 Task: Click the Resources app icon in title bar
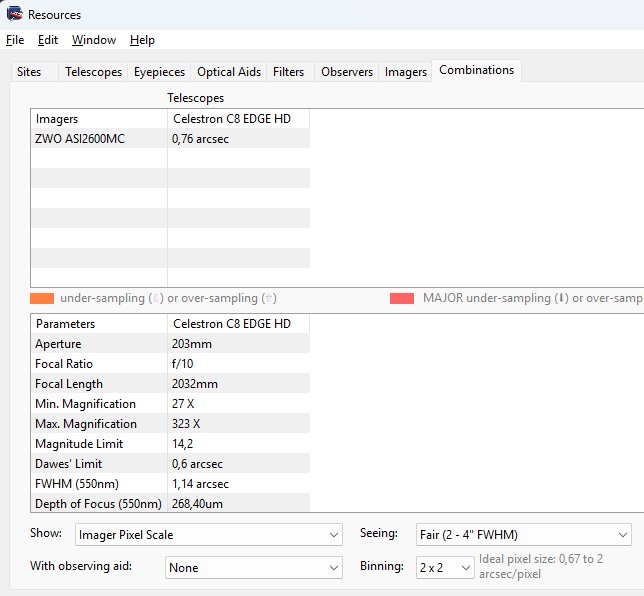coord(15,14)
